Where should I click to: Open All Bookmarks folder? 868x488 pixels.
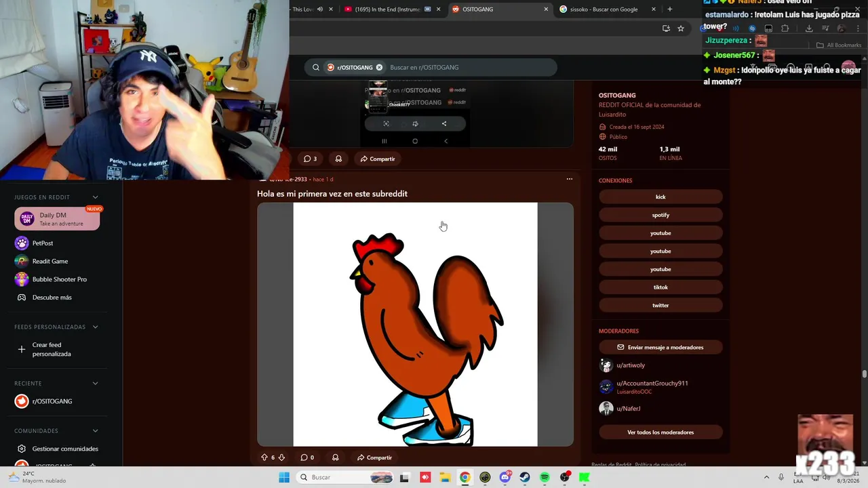pyautogui.click(x=839, y=45)
